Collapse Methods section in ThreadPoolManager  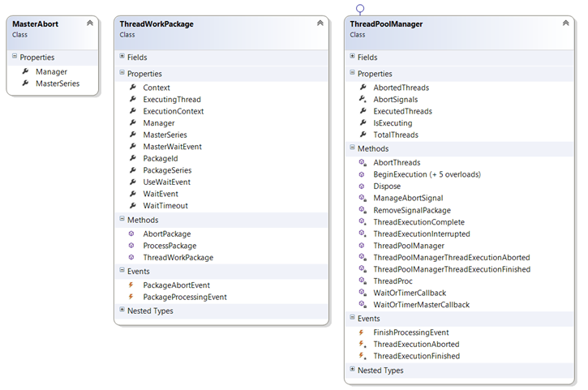click(352, 148)
